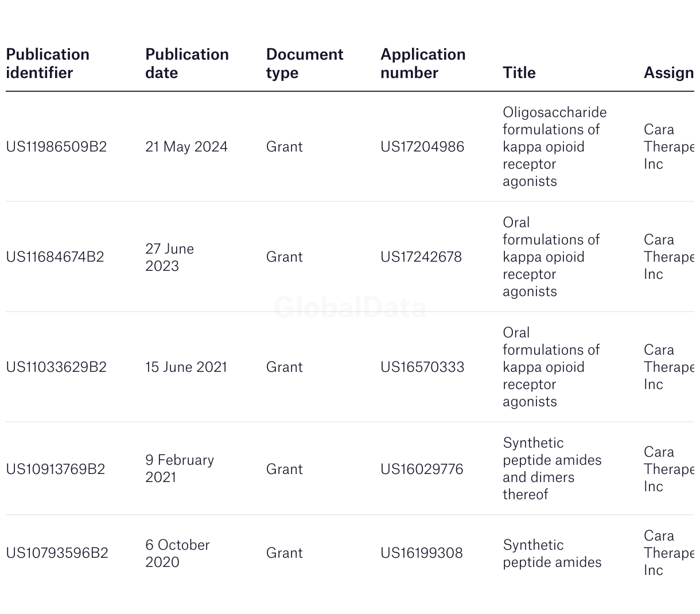
Task: Select publication identifier US10793596B2
Action: point(57,553)
